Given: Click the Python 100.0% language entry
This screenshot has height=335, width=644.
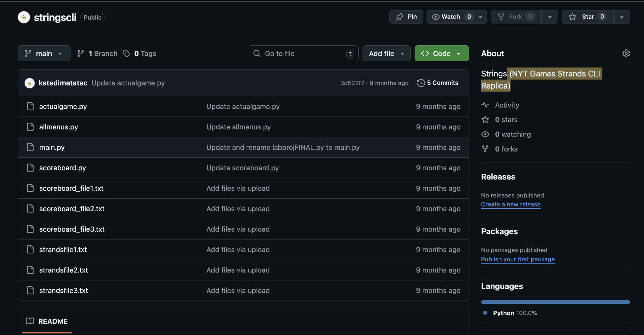Looking at the screenshot, I should [x=510, y=313].
